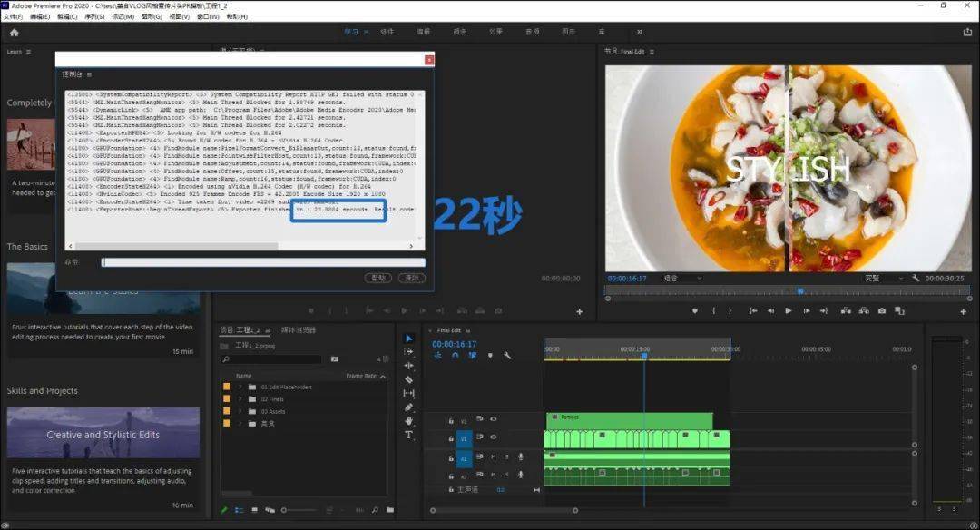980x530 pixels.
Task: Toggle lock on V2 track
Action: tap(451, 420)
